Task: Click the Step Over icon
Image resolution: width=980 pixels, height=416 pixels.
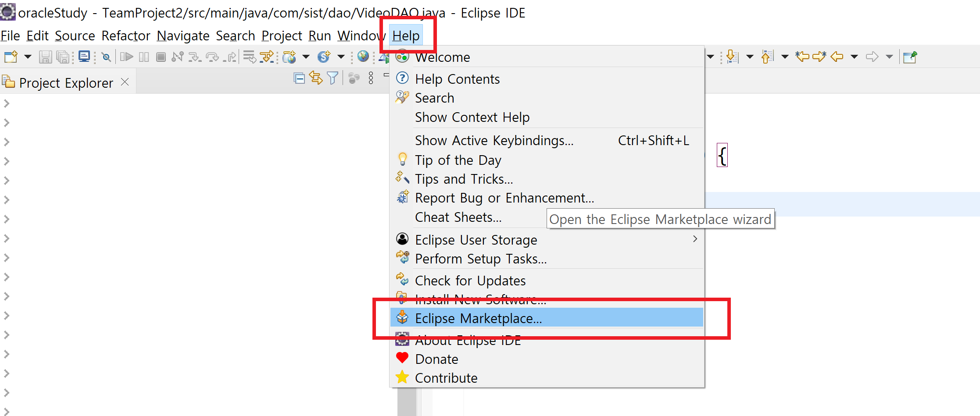Action: click(x=212, y=57)
